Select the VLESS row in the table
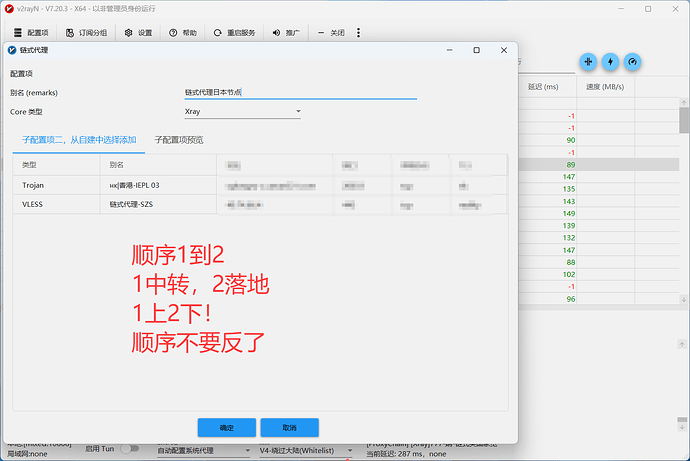The width and height of the screenshot is (690, 461). tap(260, 204)
